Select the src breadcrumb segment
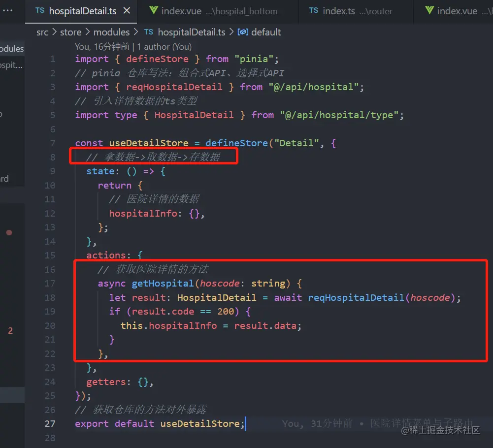The width and height of the screenshot is (493, 448). [42, 32]
